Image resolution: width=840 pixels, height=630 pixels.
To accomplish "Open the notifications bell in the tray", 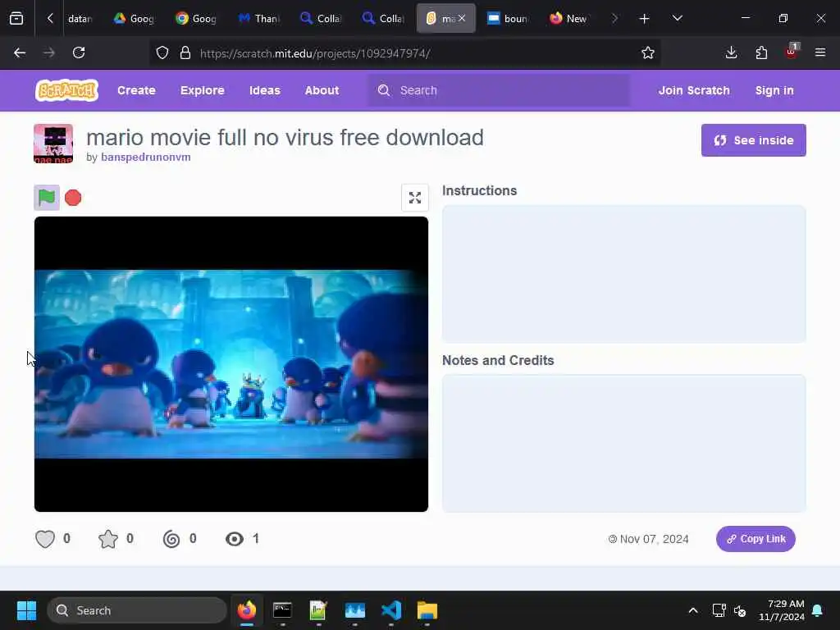I will pyautogui.click(x=818, y=610).
